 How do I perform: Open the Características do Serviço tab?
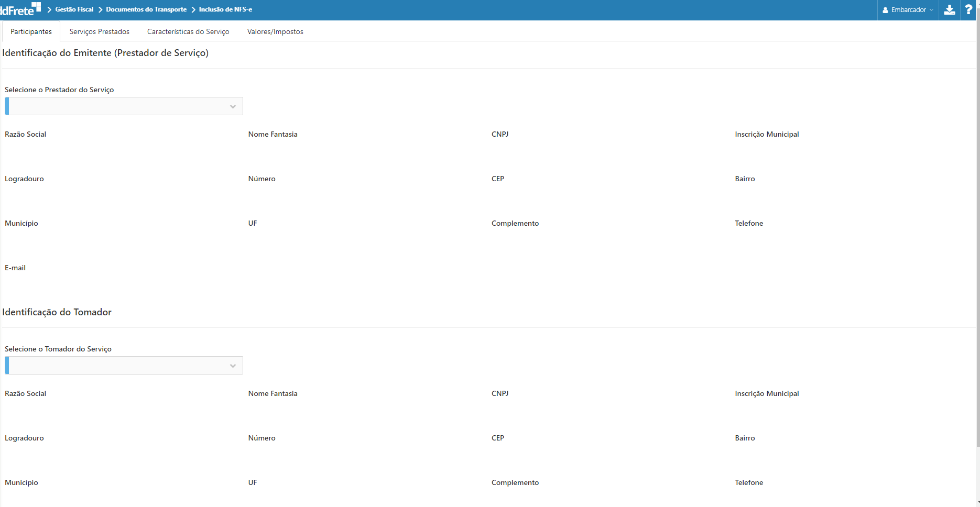coord(188,31)
